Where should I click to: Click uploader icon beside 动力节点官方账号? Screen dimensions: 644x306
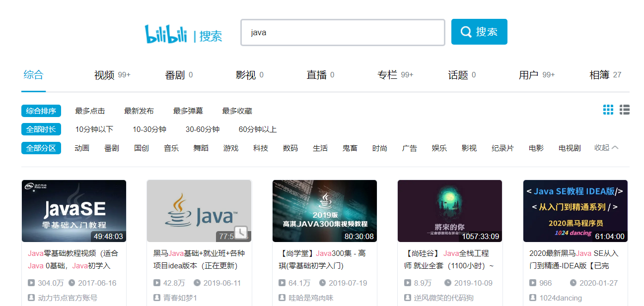31,298
